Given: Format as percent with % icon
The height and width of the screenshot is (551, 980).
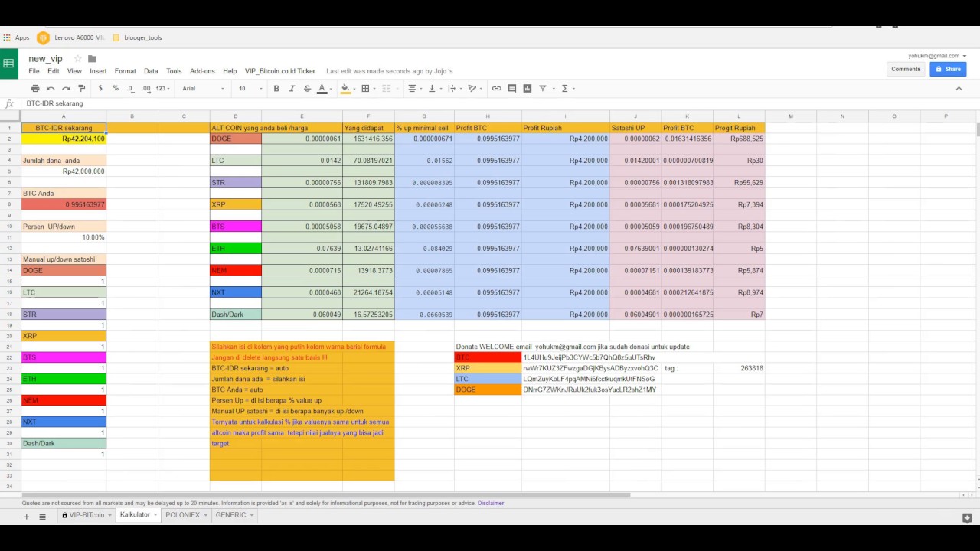Looking at the screenshot, I should [x=116, y=89].
